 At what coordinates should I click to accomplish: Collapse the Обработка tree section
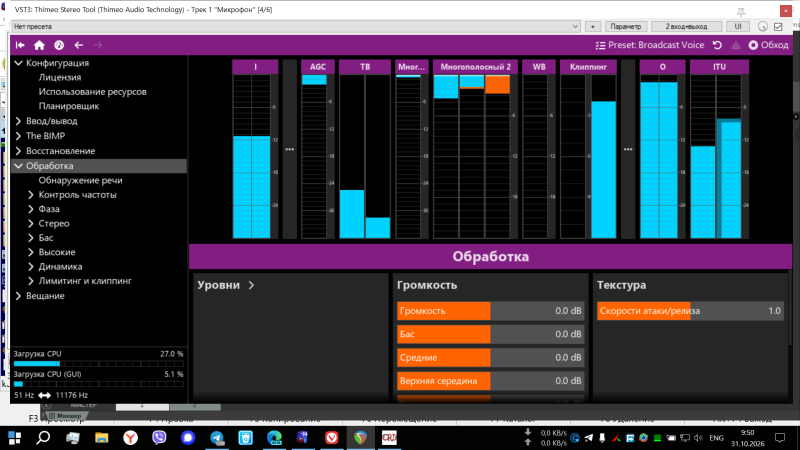point(18,165)
